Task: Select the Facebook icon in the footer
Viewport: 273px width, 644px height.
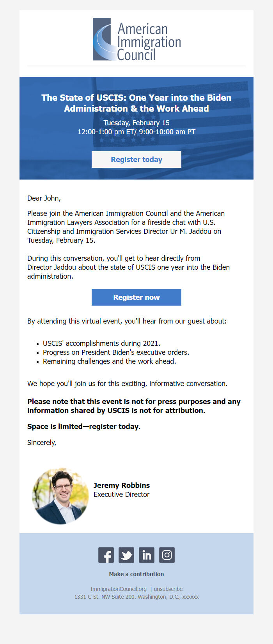Action: (106, 555)
